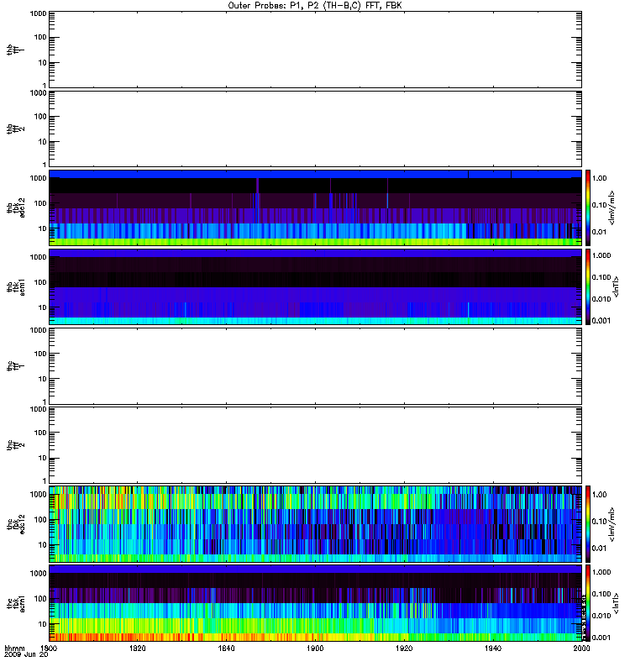Viewport: 630px width, 672px height.
Task: Click the "thb fbk scm1" axis label
Action: click(x=16, y=287)
